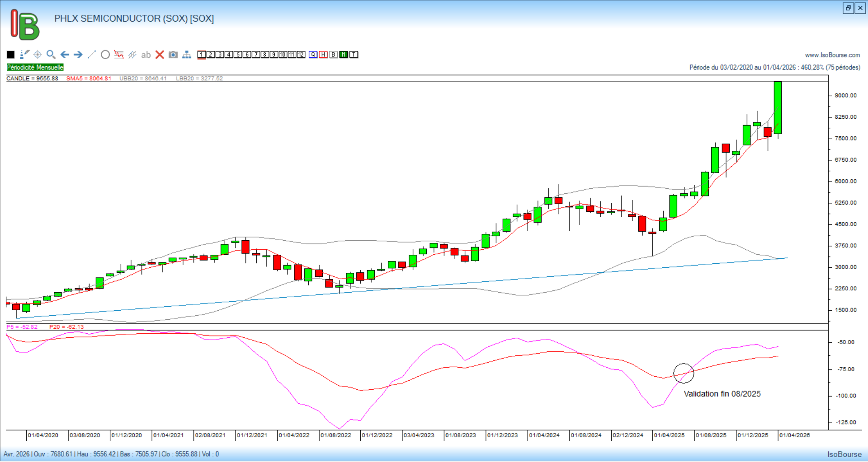This screenshot has width=868, height=462.
Task: Switch to numbered layout 12
Action: tap(301, 55)
